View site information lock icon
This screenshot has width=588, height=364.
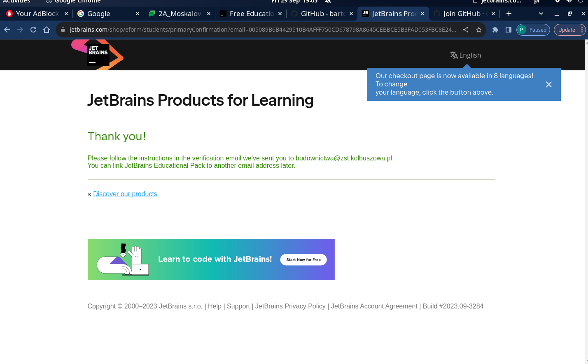pos(63,30)
